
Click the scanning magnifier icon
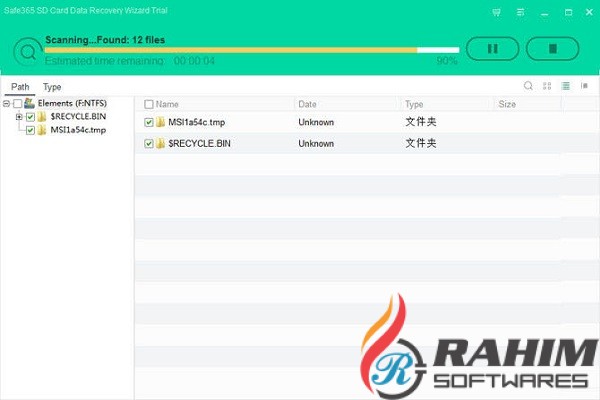[28, 51]
